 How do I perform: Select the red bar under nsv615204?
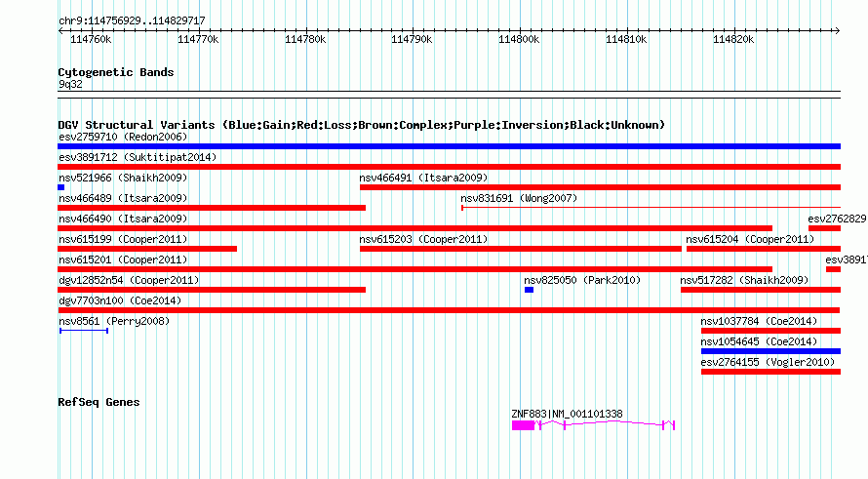[x=764, y=249]
